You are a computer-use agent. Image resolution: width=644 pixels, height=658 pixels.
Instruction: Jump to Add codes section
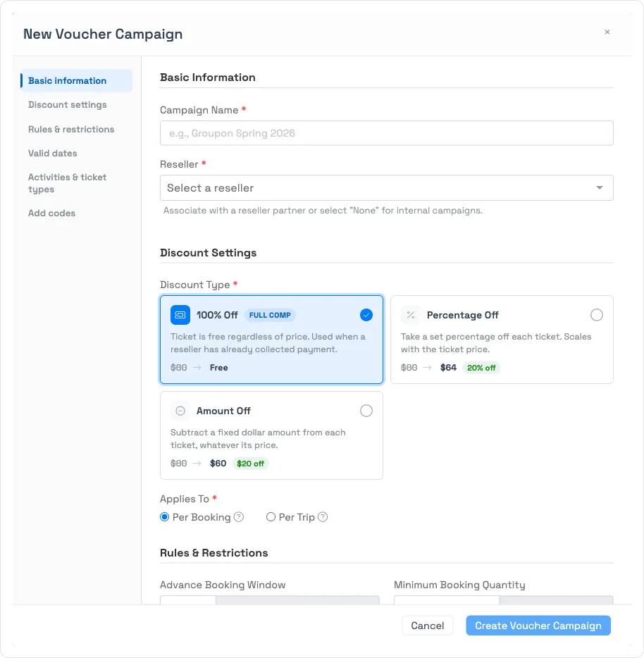click(x=51, y=213)
